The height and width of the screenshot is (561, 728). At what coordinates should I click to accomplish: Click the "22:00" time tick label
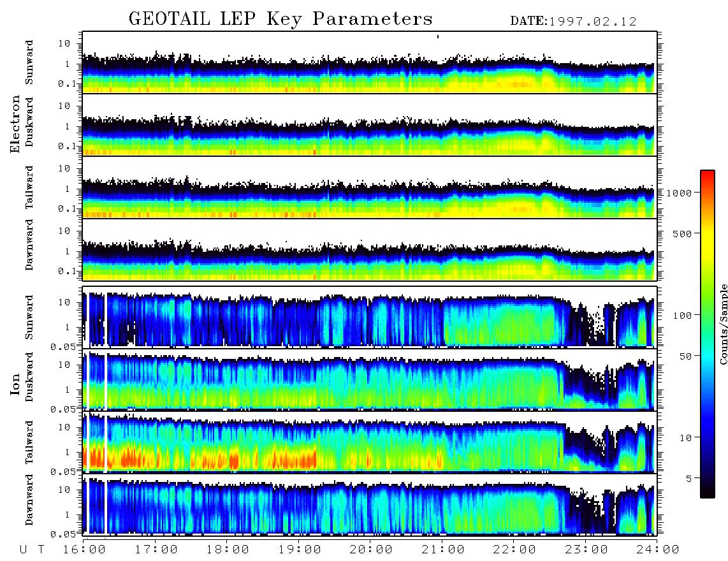click(514, 550)
